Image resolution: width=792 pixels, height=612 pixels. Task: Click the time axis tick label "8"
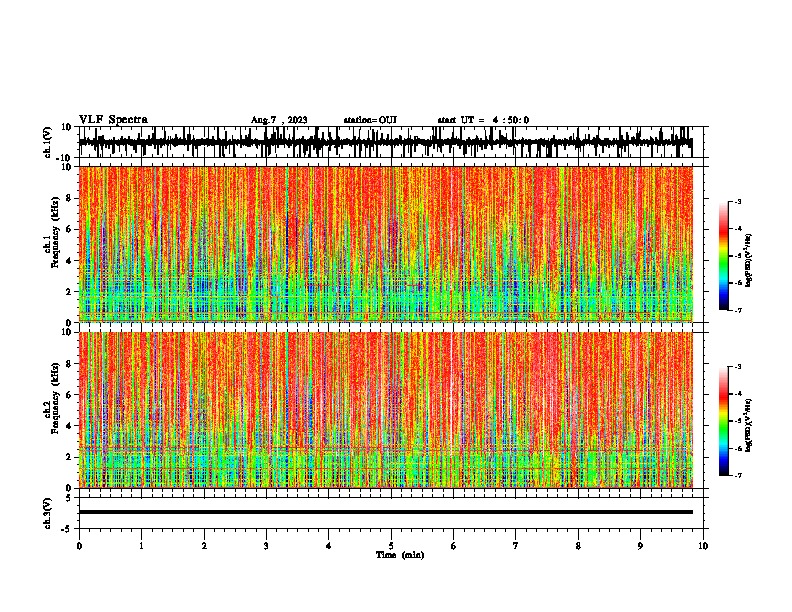pos(578,546)
